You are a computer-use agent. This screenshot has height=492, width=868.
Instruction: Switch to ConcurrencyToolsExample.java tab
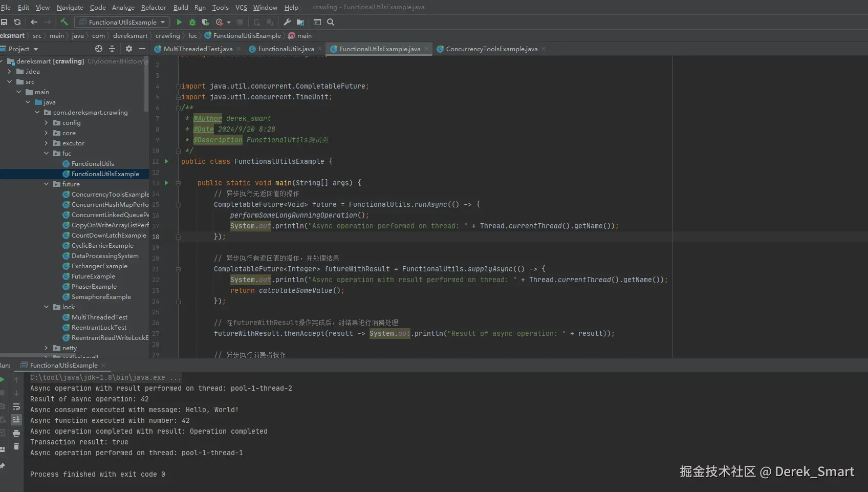point(491,49)
